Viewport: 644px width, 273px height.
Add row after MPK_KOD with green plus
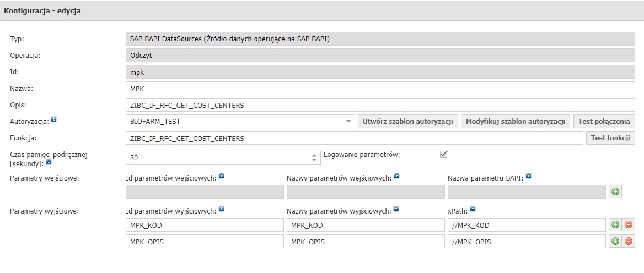pos(615,225)
